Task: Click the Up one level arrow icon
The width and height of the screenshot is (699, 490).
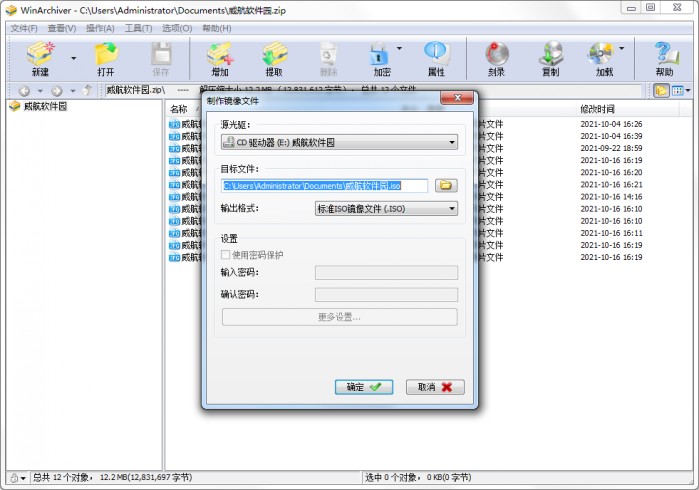Action: [88, 91]
